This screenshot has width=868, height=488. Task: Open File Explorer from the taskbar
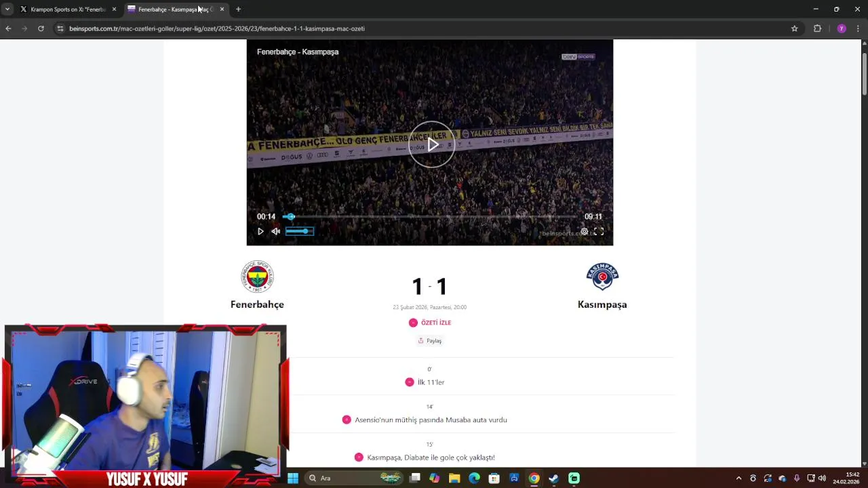click(454, 478)
